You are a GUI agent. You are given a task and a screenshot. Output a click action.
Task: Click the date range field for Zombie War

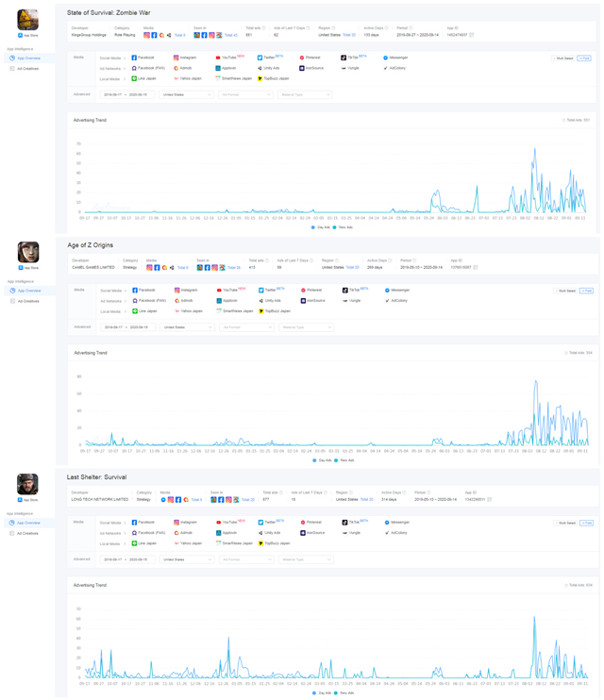point(126,94)
